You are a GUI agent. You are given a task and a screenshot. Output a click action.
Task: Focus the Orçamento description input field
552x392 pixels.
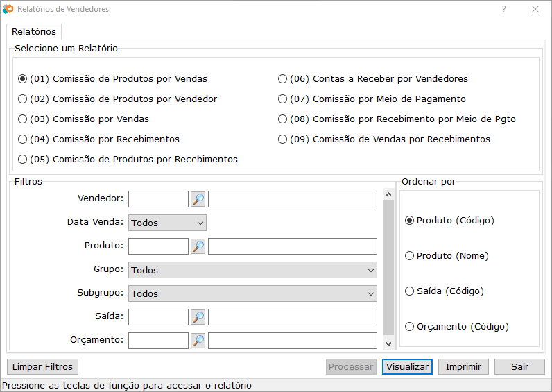click(x=293, y=341)
